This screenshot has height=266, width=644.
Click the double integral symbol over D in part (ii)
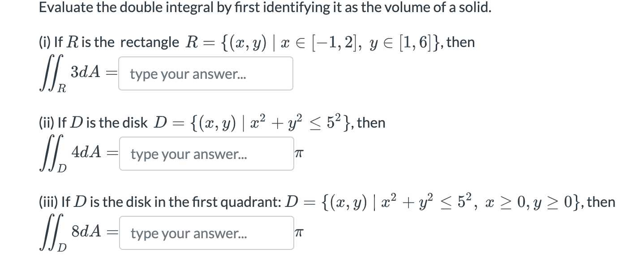click(x=52, y=154)
